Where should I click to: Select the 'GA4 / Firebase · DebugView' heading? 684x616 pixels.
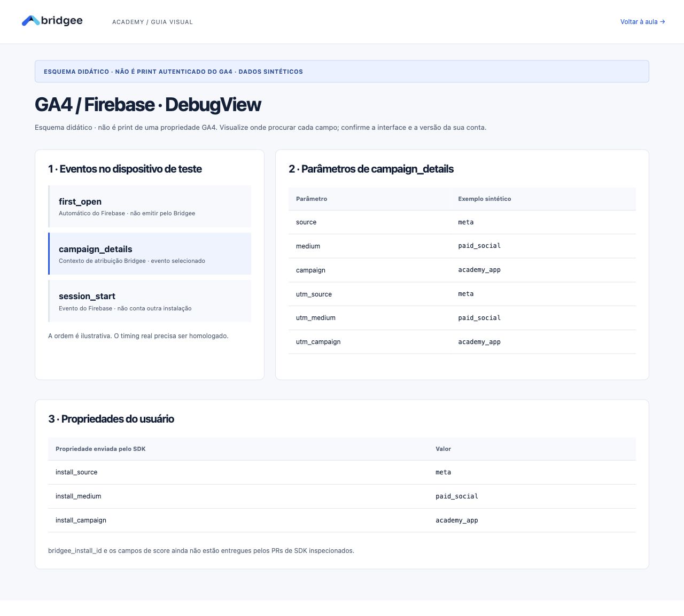[x=148, y=105]
